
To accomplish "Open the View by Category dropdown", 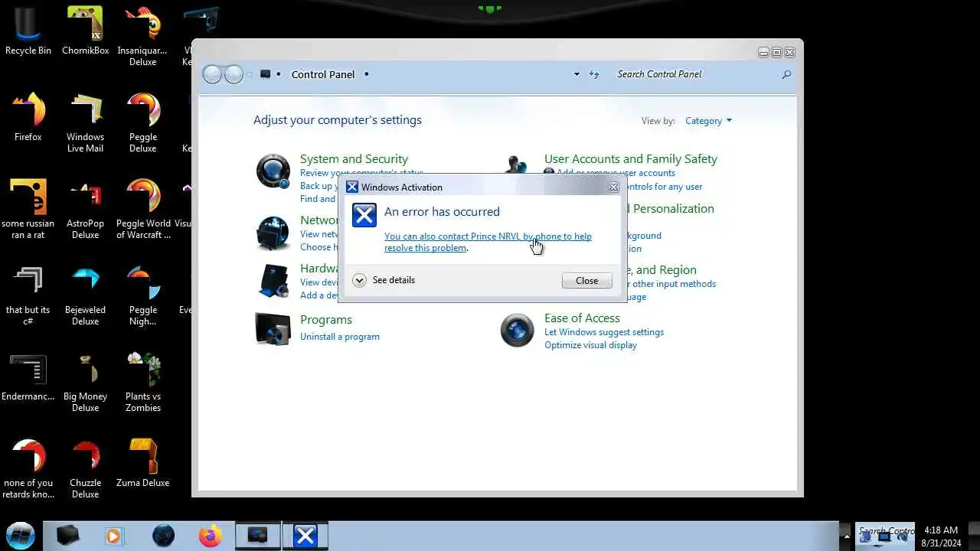I will (x=708, y=121).
